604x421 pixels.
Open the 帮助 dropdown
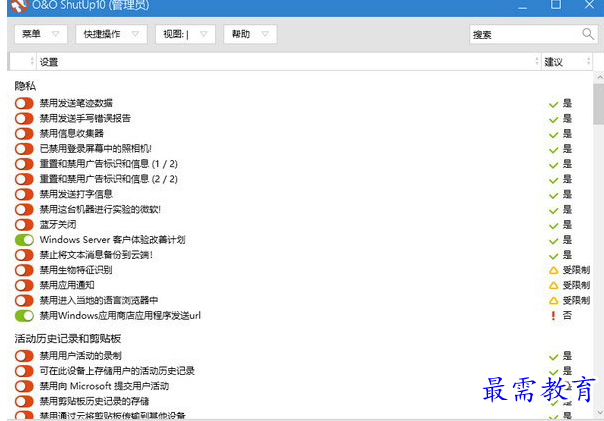point(250,34)
